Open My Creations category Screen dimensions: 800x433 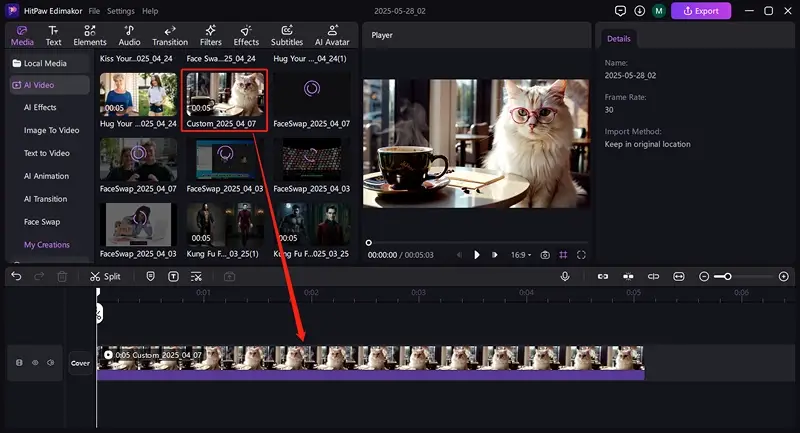point(46,245)
